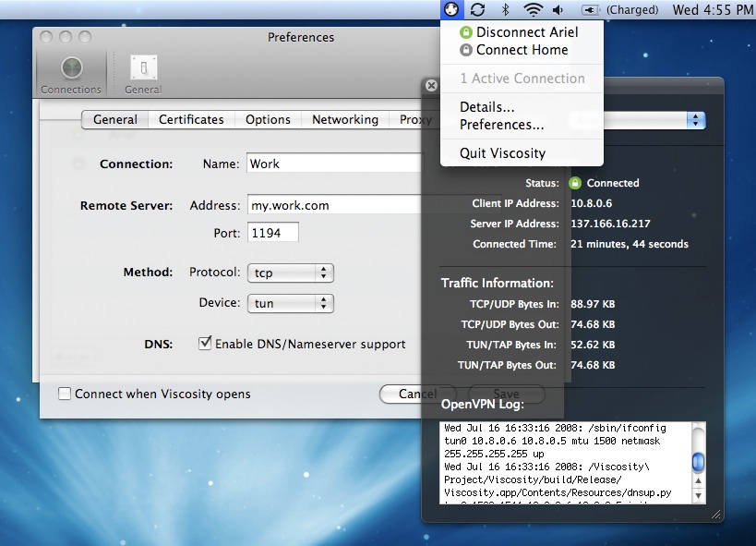This screenshot has width=756, height=546.
Task: Open the Wi-Fi menu in menu bar
Action: (533, 9)
